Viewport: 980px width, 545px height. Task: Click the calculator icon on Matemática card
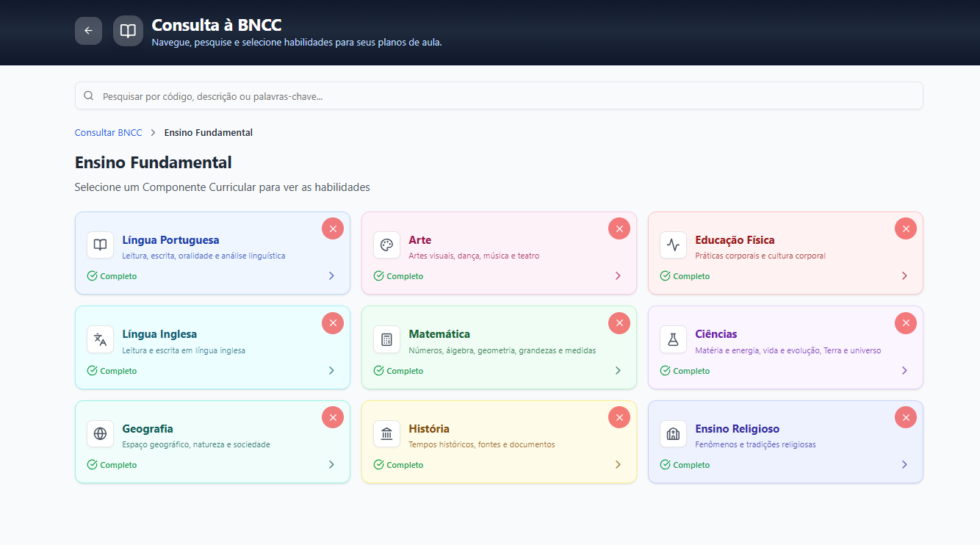coord(386,339)
